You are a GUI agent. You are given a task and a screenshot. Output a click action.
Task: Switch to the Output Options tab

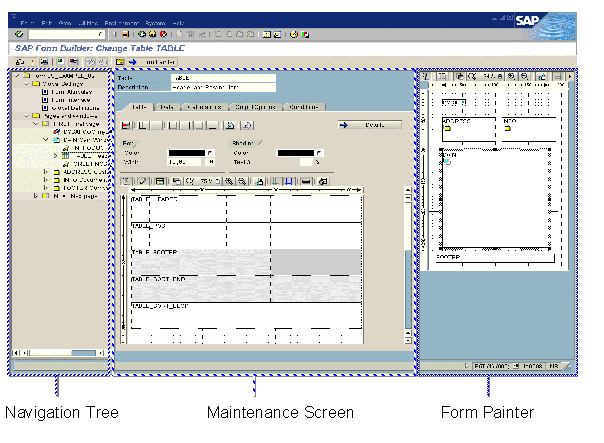coord(263,106)
